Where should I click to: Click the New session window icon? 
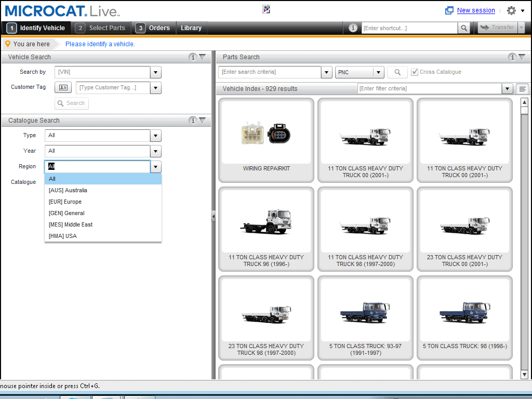click(449, 10)
